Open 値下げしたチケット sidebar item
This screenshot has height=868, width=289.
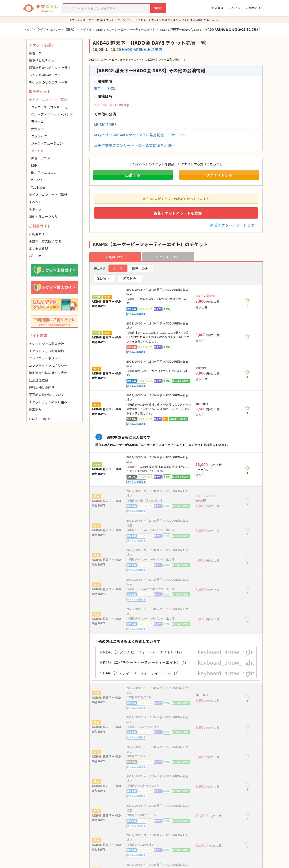point(43,60)
